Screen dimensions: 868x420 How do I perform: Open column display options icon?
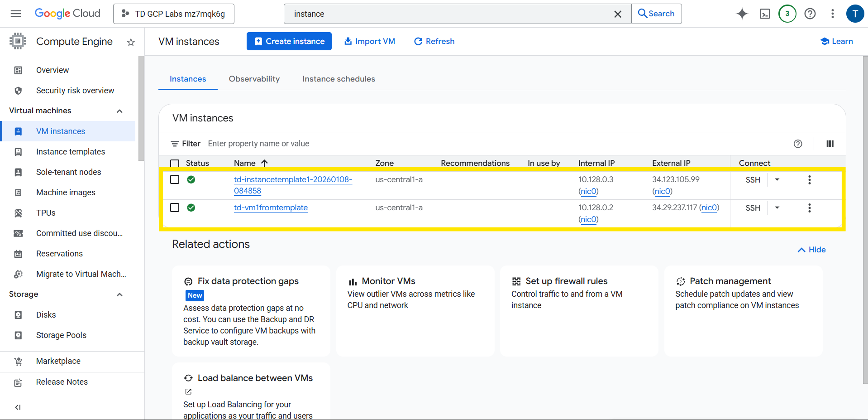[830, 144]
